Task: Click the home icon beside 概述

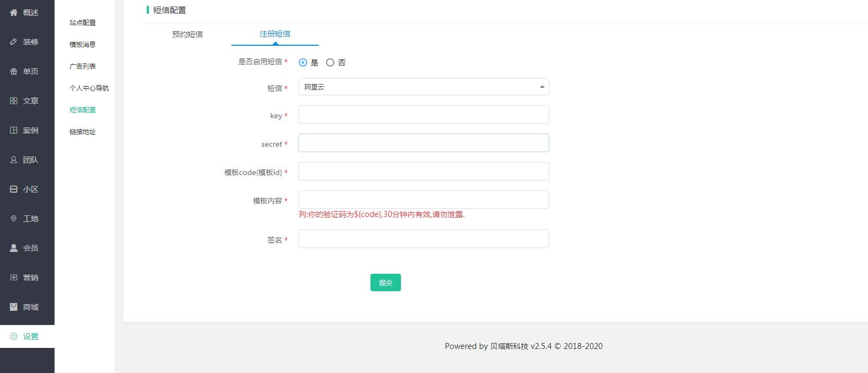Action: (14, 13)
